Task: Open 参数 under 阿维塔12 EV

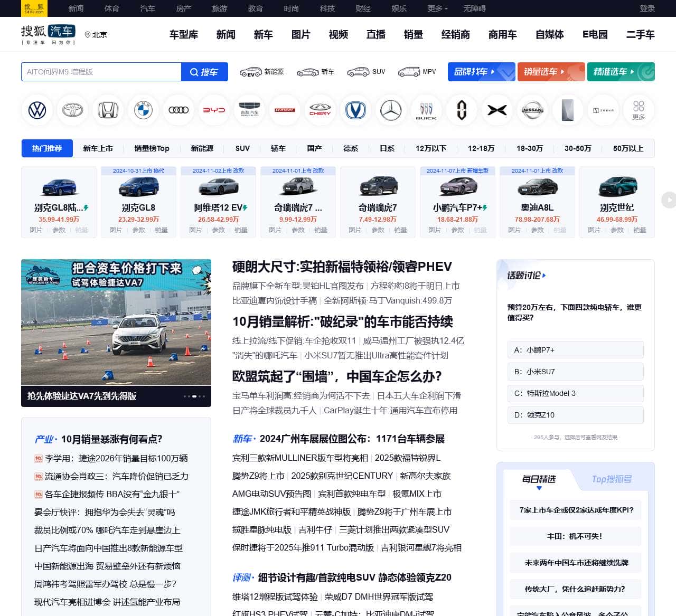Action: coord(218,230)
